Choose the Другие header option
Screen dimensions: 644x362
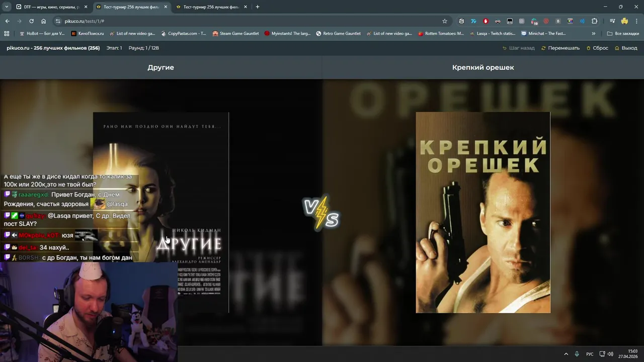pos(160,67)
